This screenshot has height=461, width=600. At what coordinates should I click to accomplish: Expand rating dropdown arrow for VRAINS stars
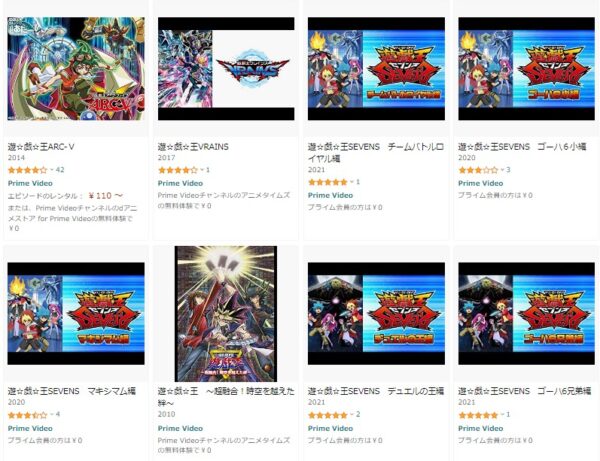point(202,170)
